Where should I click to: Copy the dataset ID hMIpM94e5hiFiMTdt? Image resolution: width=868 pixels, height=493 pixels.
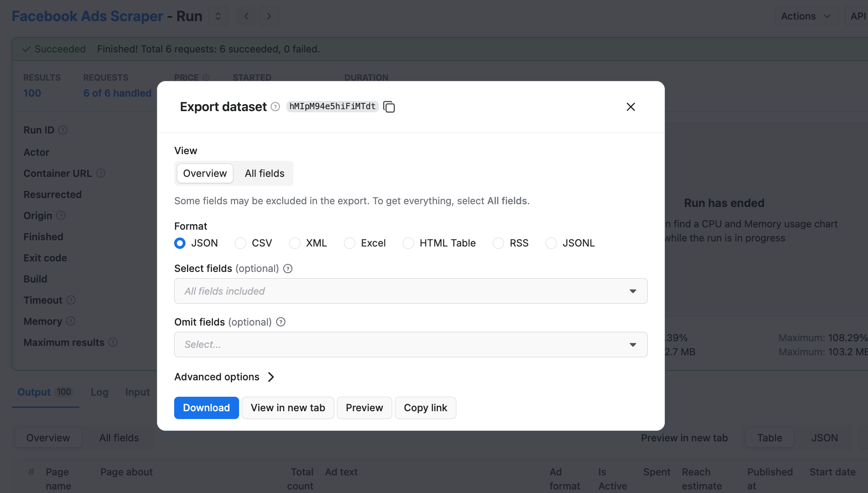(389, 106)
